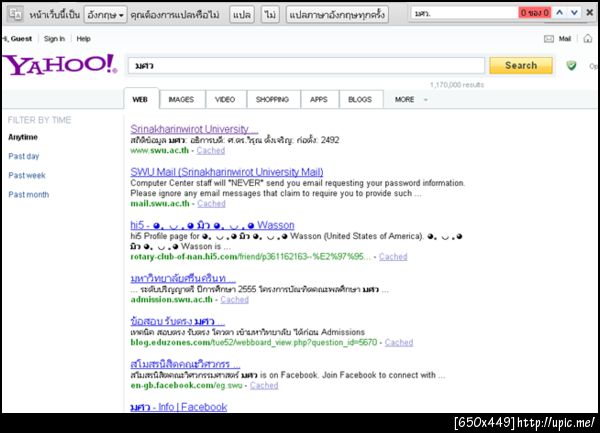Open the อังกฤษ language dropdown
The image size is (600, 433).
click(105, 15)
